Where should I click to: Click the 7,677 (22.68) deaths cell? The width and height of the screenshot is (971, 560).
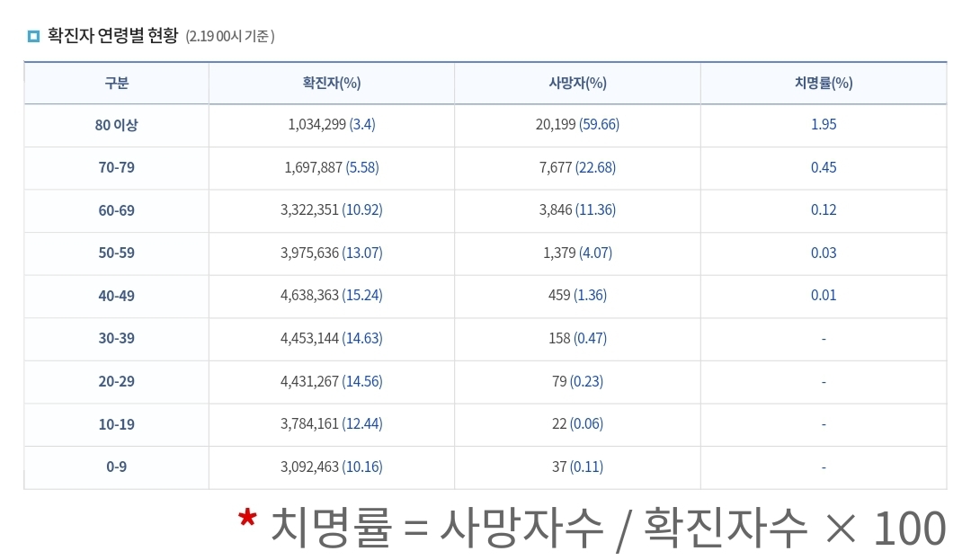[577, 168]
